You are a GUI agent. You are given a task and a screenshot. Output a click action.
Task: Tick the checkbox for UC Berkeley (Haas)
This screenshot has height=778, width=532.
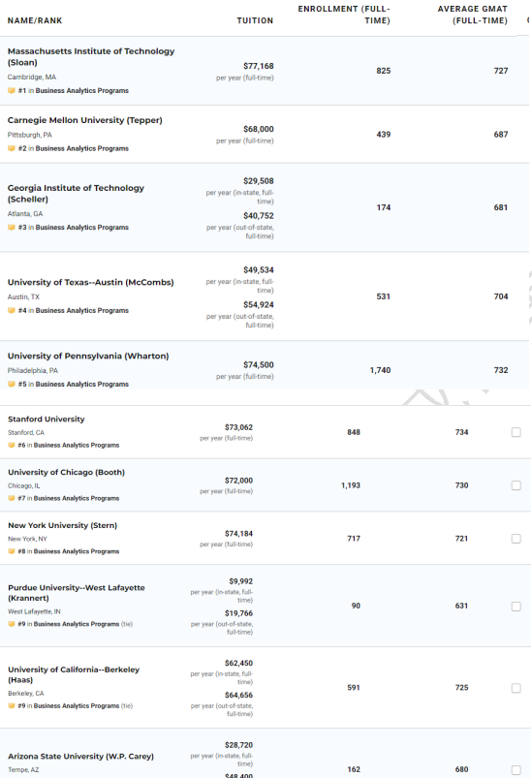pyautogui.click(x=516, y=688)
